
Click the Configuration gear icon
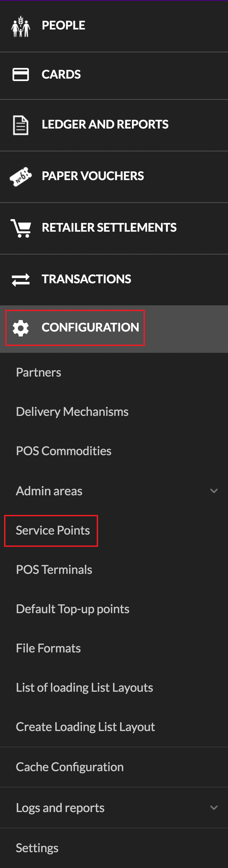click(20, 328)
